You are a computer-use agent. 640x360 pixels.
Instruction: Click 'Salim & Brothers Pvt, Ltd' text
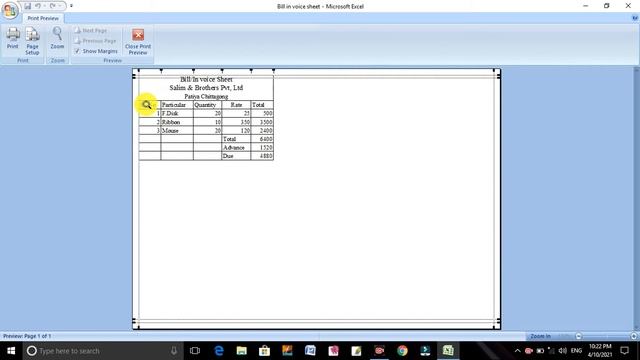pos(206,88)
